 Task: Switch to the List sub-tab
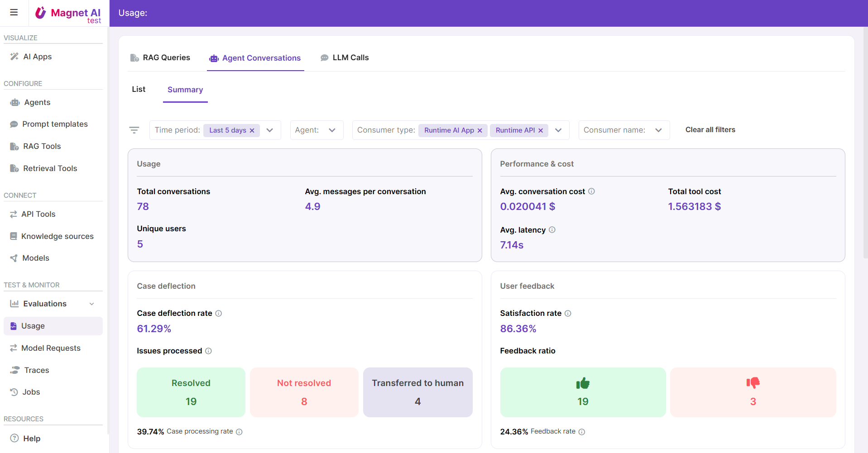[139, 89]
